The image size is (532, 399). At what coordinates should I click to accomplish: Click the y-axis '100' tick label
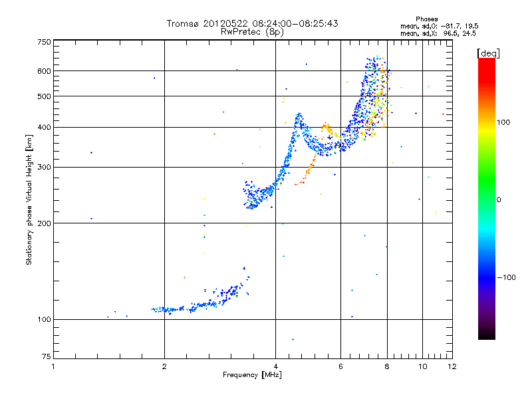pyautogui.click(x=44, y=319)
